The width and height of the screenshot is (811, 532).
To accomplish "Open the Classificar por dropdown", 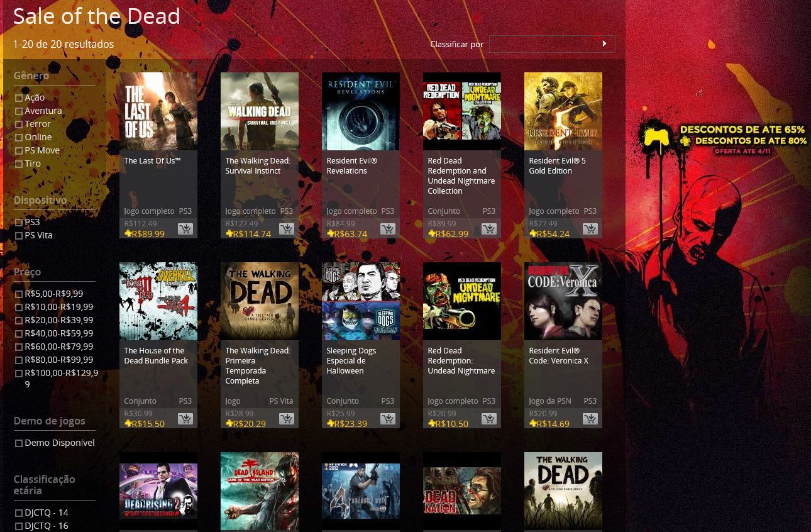I will 552,44.
